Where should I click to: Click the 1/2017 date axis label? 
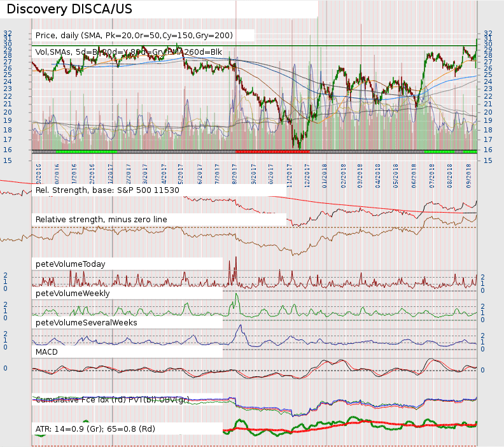click(110, 174)
